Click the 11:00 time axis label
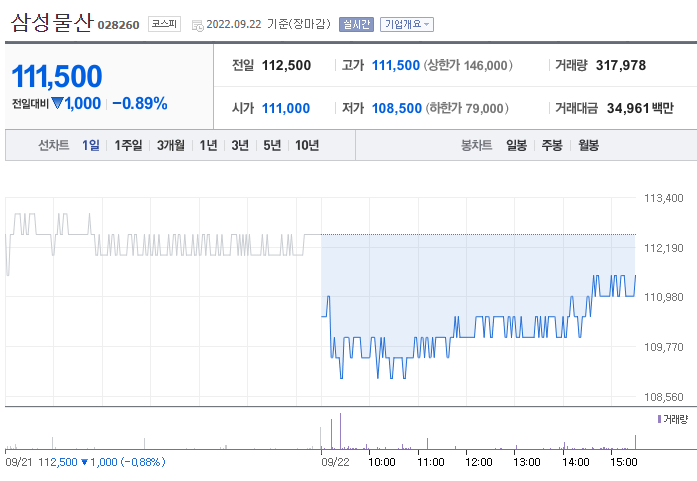The image size is (697, 481). point(431,462)
